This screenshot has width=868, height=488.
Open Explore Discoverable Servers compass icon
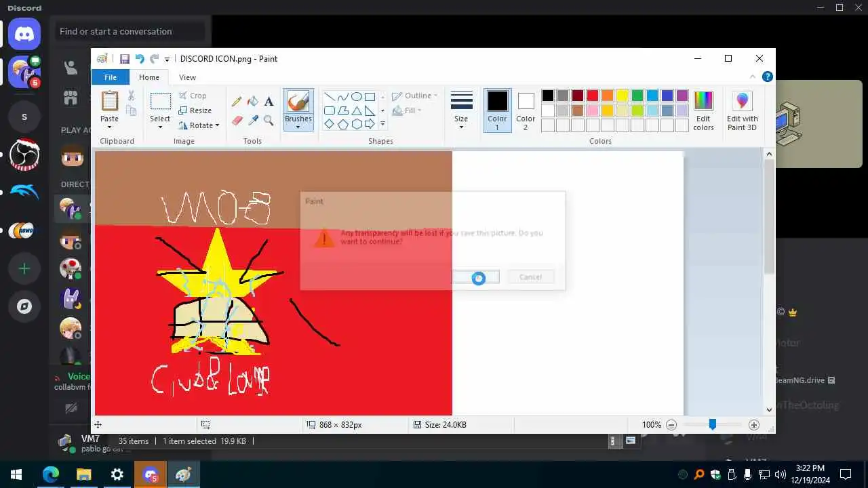tap(24, 306)
